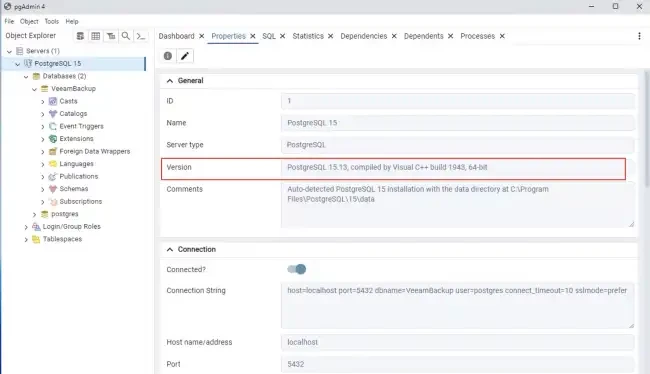Click the Publications node icon
Viewport: 650px width, 374px height.
point(53,177)
